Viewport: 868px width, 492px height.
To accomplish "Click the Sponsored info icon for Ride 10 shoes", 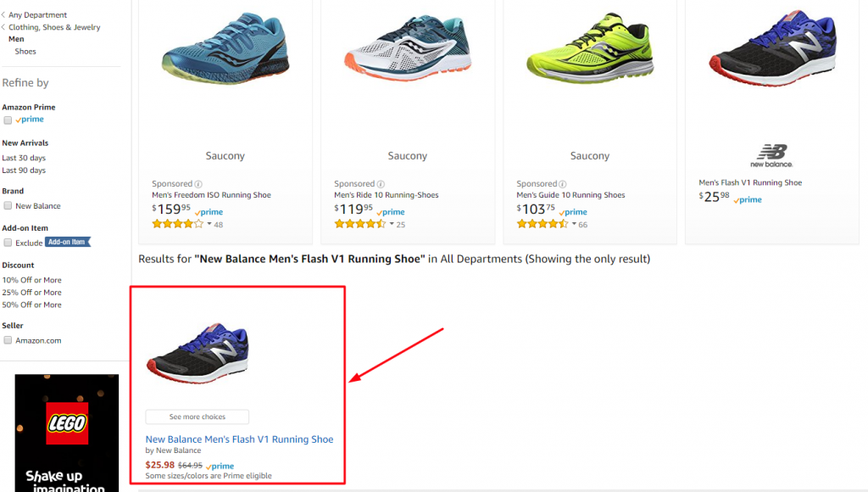I will pos(381,184).
